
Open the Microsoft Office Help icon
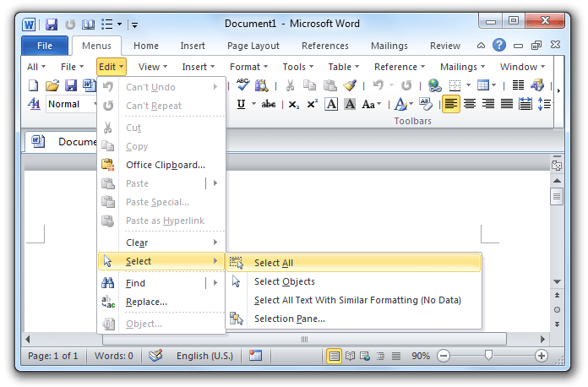498,46
